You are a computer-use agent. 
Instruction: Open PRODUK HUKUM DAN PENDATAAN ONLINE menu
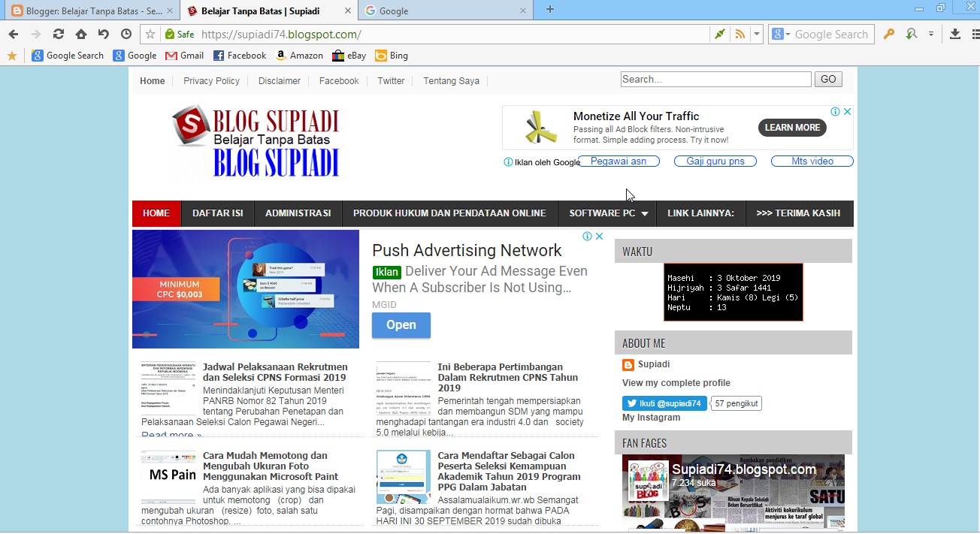[x=449, y=213]
